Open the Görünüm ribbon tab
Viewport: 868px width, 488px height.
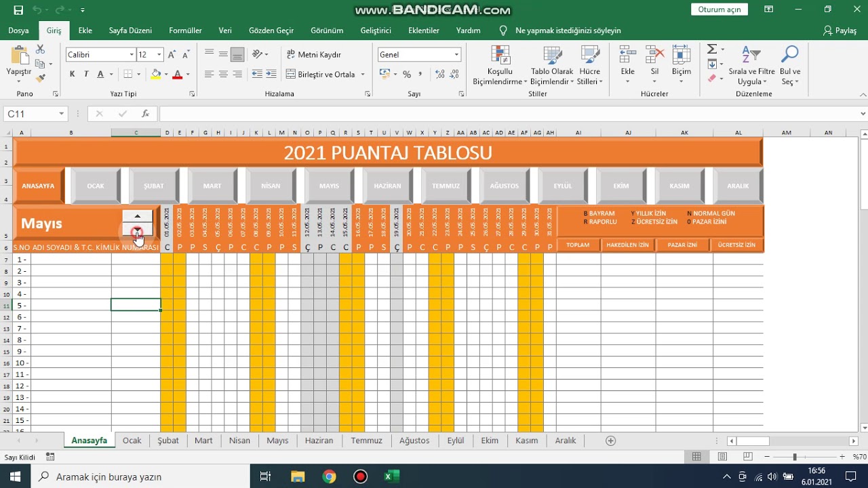tap(327, 30)
